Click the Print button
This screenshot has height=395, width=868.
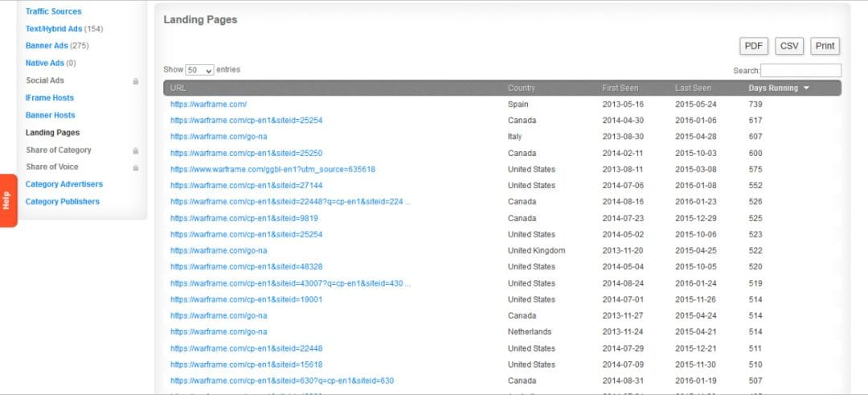point(825,46)
